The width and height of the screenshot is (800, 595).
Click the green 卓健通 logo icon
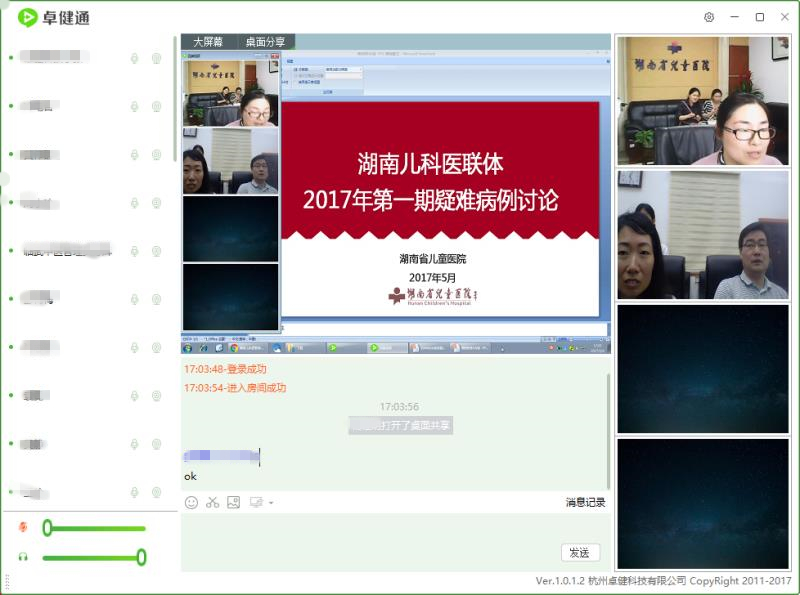click(27, 17)
